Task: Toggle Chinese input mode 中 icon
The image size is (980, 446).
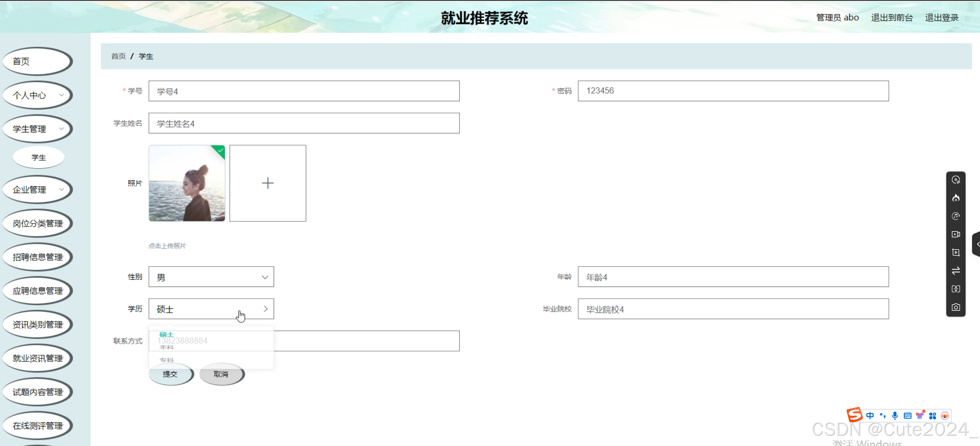Action: pos(870,416)
